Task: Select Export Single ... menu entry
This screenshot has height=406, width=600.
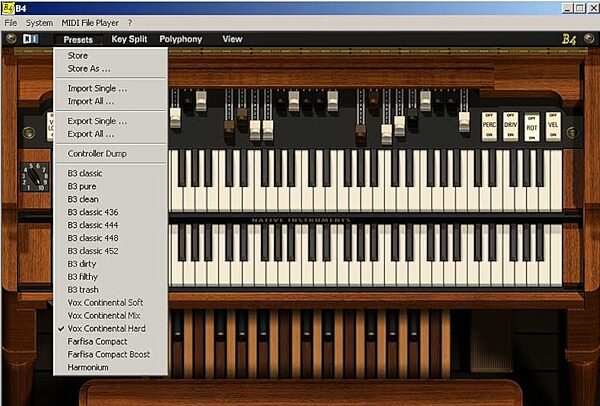Action: click(x=111, y=121)
